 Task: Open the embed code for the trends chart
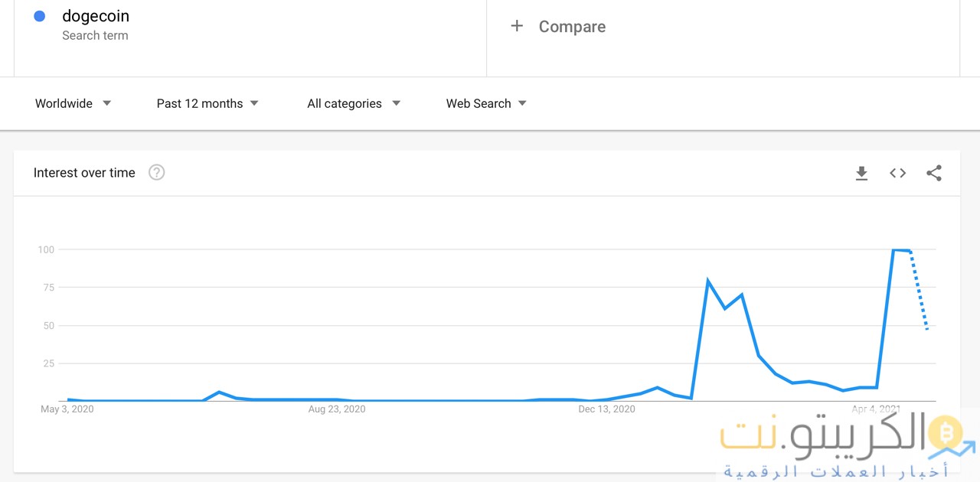point(897,173)
